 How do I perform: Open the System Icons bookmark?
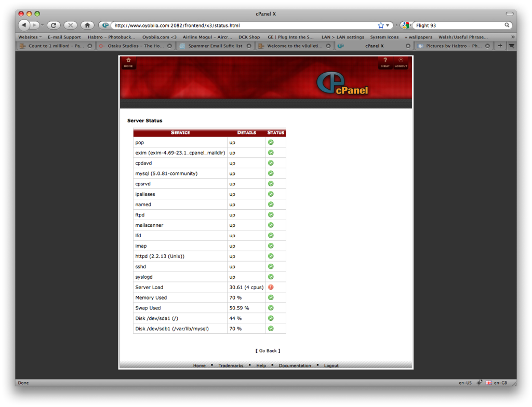(384, 37)
